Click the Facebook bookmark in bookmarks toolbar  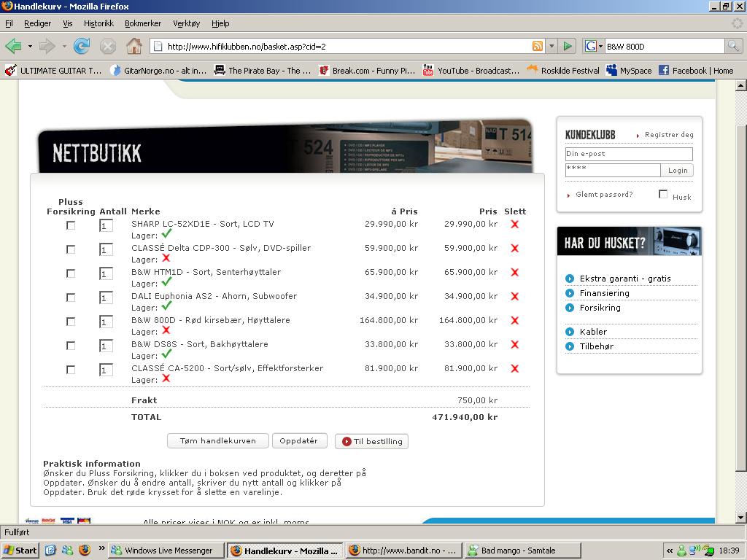696,71
